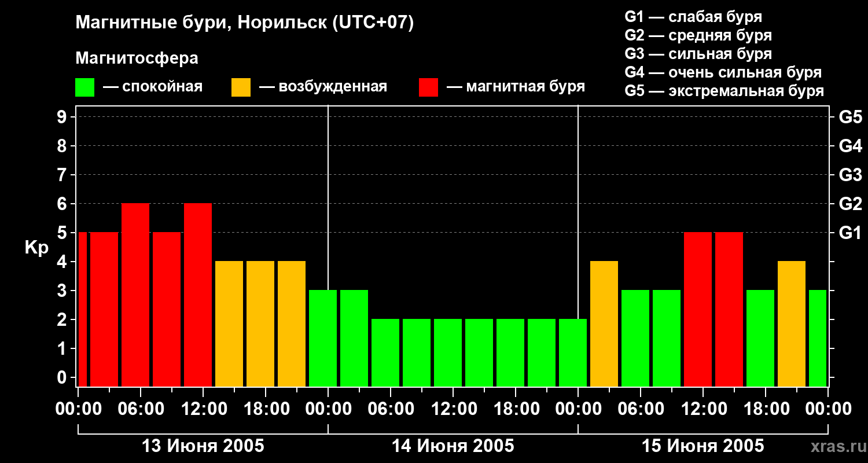Select the green bar crossing midnight into 14 June
The width and height of the screenshot is (868, 463).
[323, 339]
